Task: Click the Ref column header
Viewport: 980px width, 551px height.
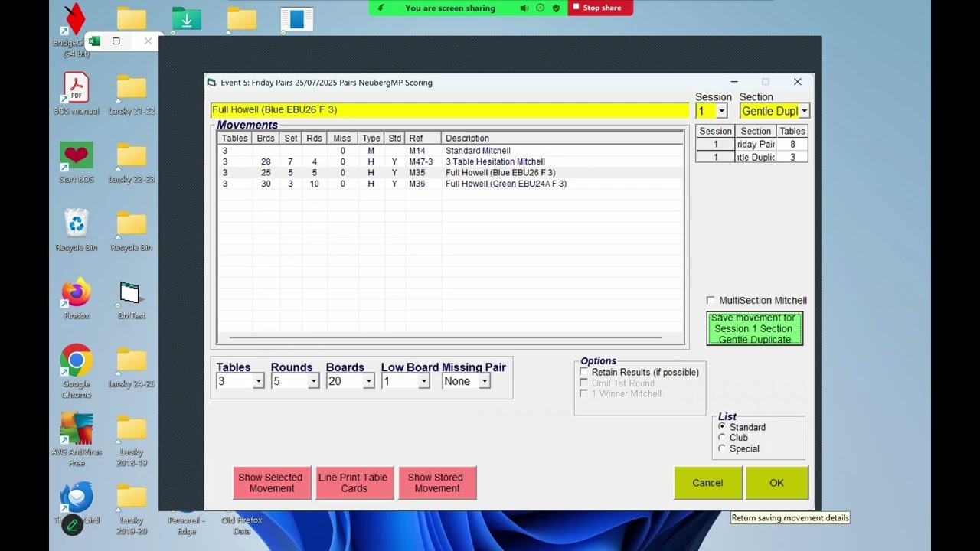Action: tap(423, 139)
